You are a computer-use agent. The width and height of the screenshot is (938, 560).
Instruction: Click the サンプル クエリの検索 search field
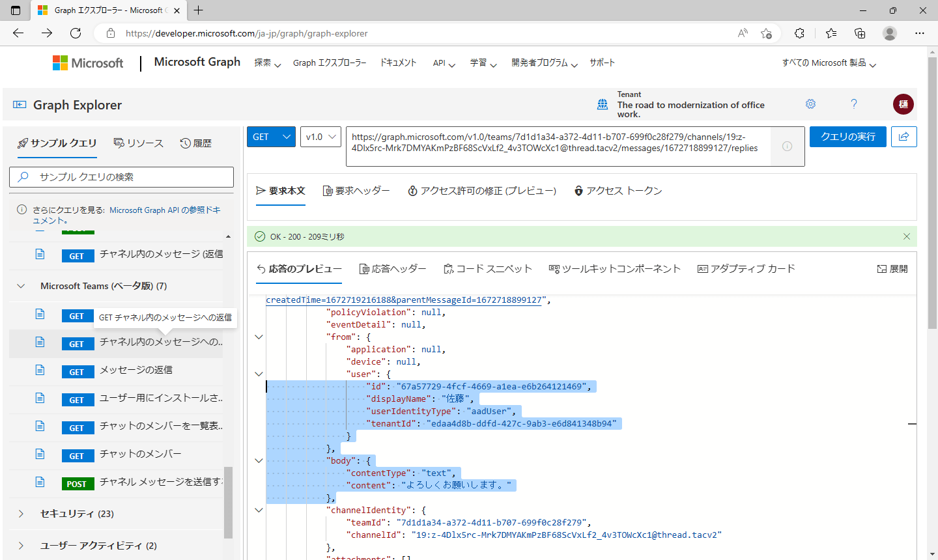(x=121, y=177)
